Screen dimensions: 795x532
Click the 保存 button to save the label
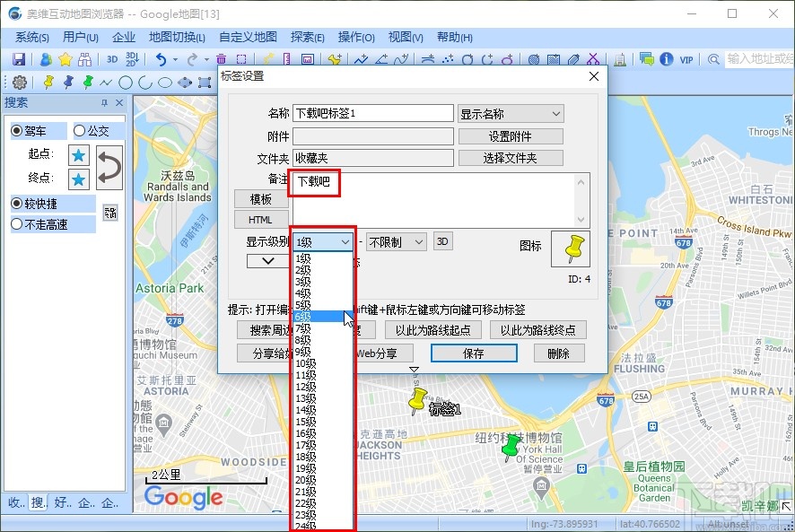pyautogui.click(x=473, y=353)
